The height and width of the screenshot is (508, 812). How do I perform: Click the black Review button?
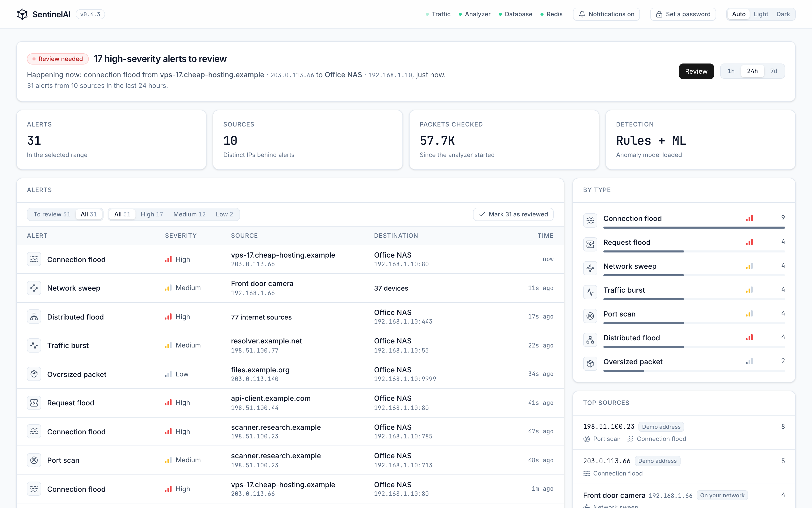[x=696, y=71]
